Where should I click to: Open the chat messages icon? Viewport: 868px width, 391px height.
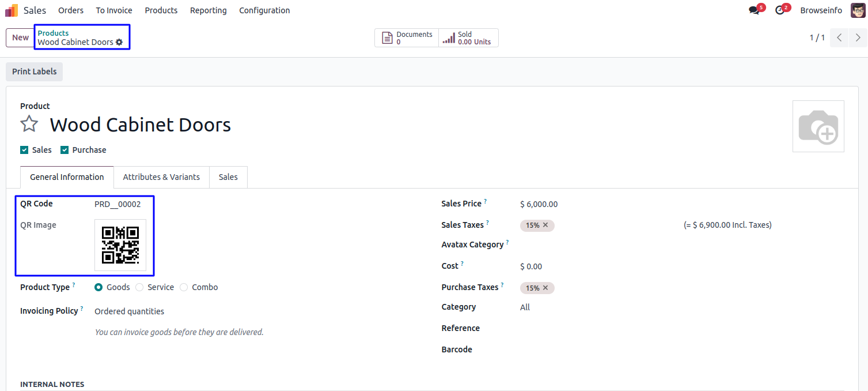[754, 10]
